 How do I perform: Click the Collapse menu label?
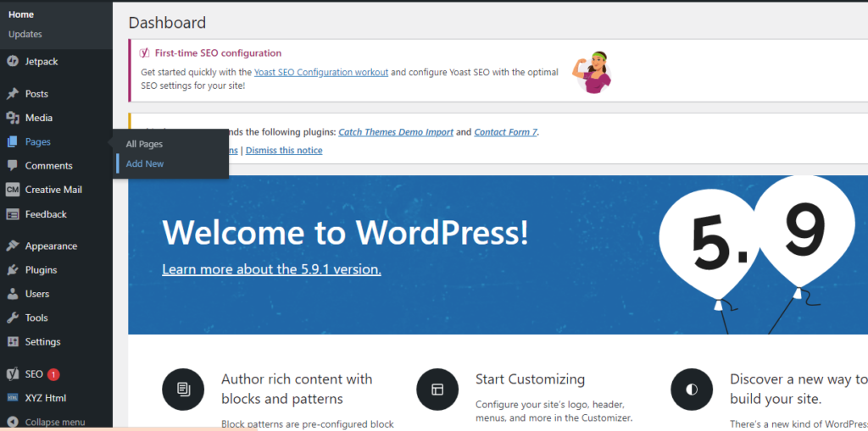pos(55,423)
